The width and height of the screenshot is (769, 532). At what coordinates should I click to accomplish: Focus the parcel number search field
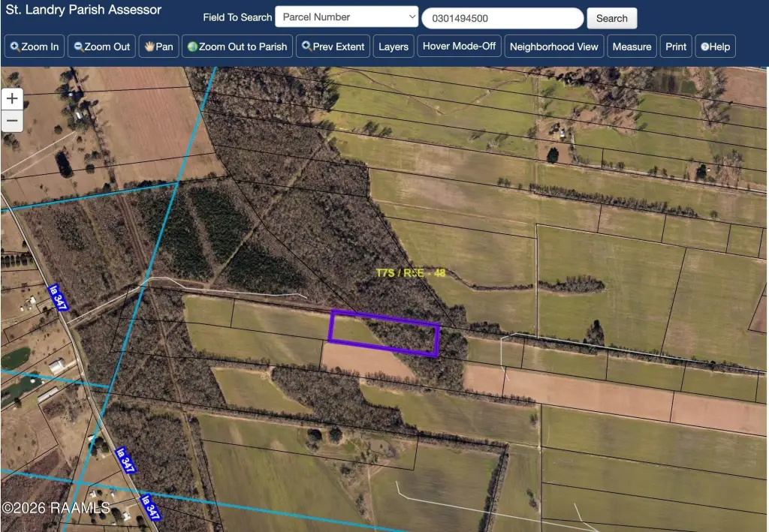pos(502,18)
